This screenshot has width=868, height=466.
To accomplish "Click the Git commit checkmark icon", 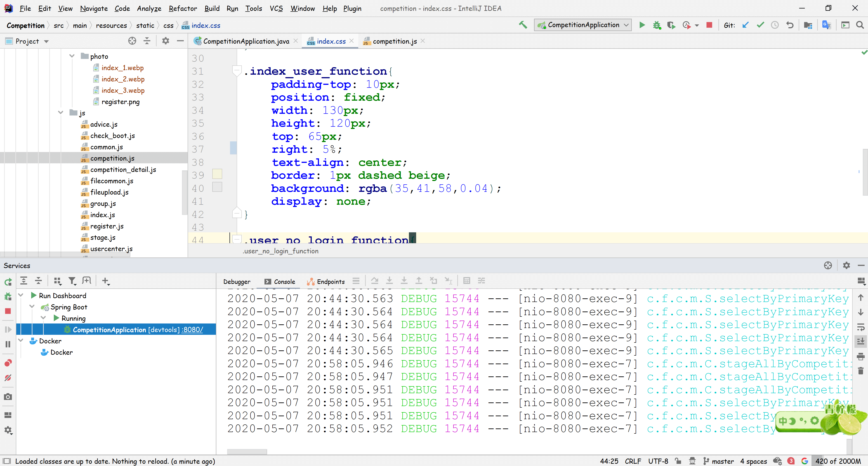I will pyautogui.click(x=760, y=25).
